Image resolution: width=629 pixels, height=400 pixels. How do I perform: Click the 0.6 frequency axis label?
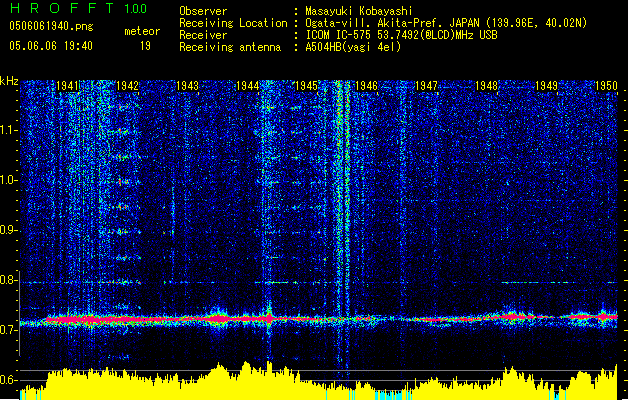tap(9, 380)
